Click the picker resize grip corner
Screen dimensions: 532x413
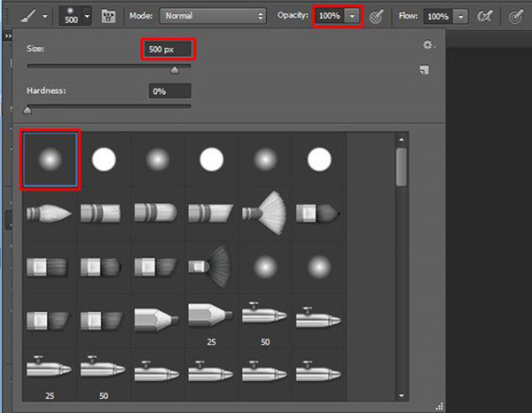point(440,406)
